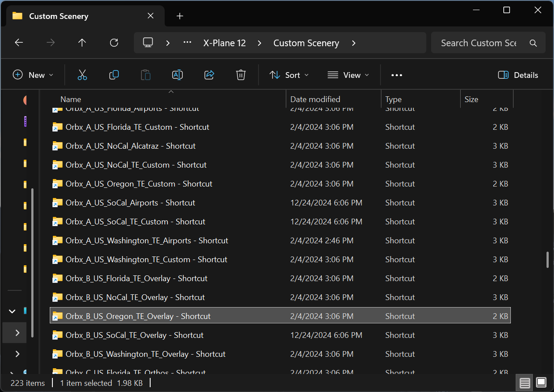Open the See more ellipsis menu

coord(397,75)
